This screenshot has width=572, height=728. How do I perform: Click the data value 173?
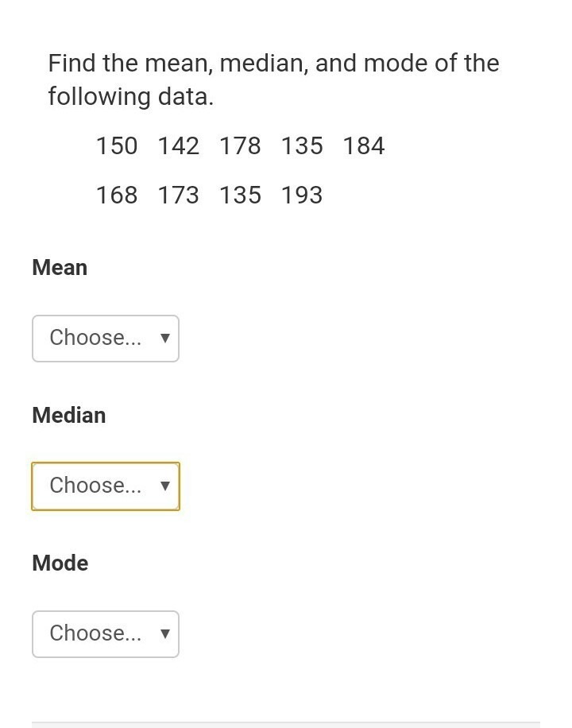pyautogui.click(x=178, y=196)
